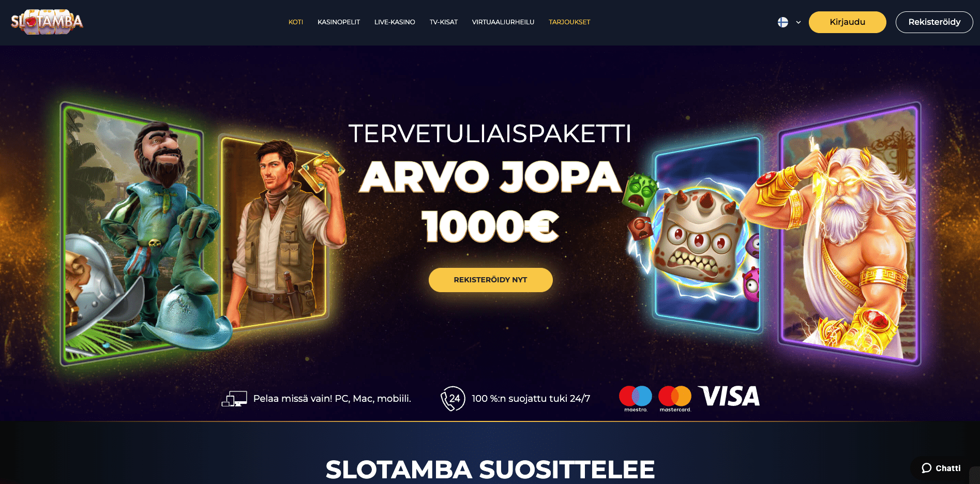Open LIVE-KASINO page
The height and width of the screenshot is (484, 980).
(x=395, y=22)
